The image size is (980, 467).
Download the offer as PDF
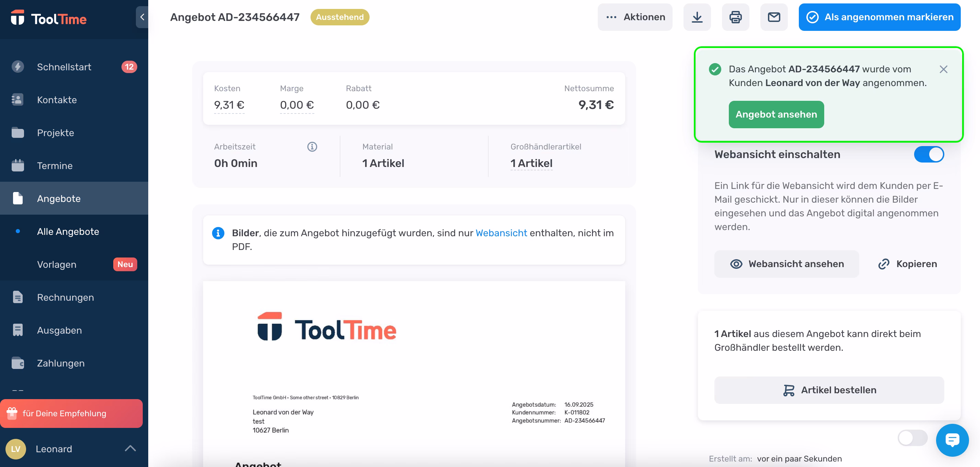697,17
